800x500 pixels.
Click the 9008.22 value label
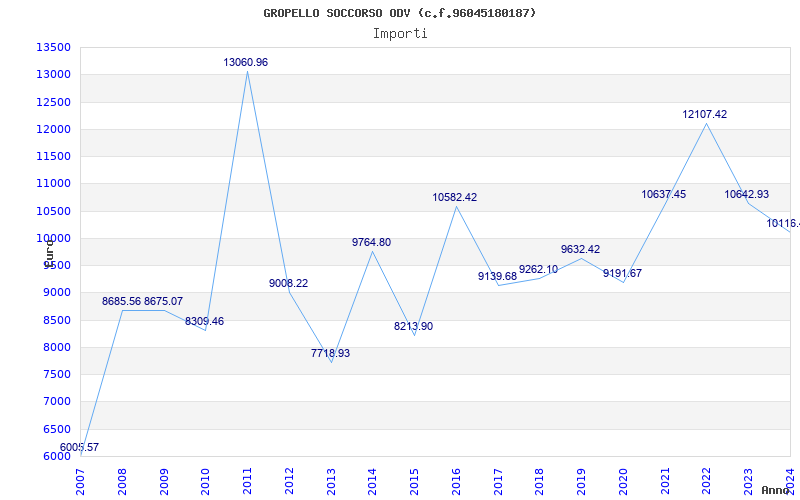pos(289,283)
